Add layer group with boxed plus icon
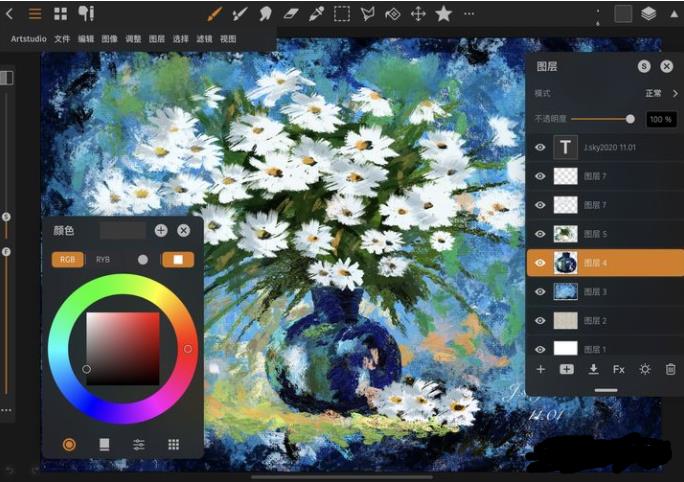The height and width of the screenshot is (482, 684). point(566,369)
